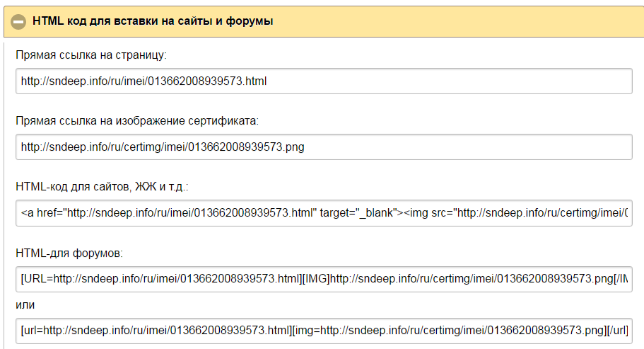The height and width of the screenshot is (349, 644).
Task: Collapse the HTML code section minus icon
Action: (x=18, y=21)
